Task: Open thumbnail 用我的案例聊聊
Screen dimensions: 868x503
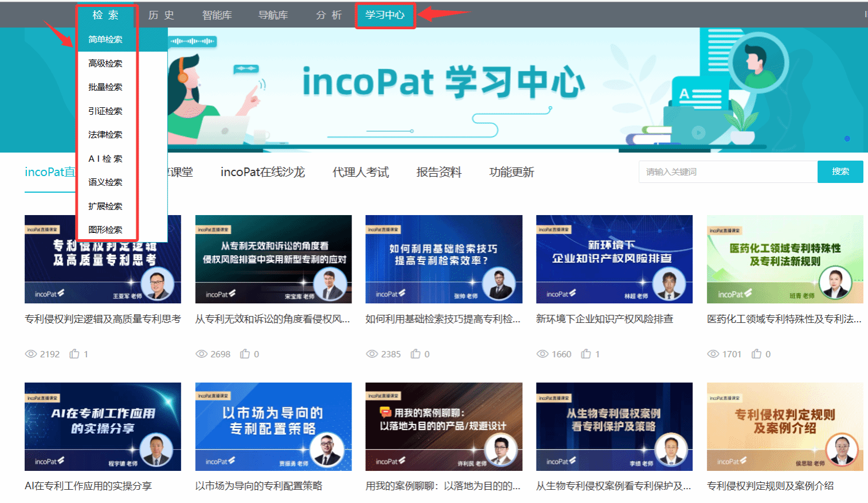Action: (444, 427)
